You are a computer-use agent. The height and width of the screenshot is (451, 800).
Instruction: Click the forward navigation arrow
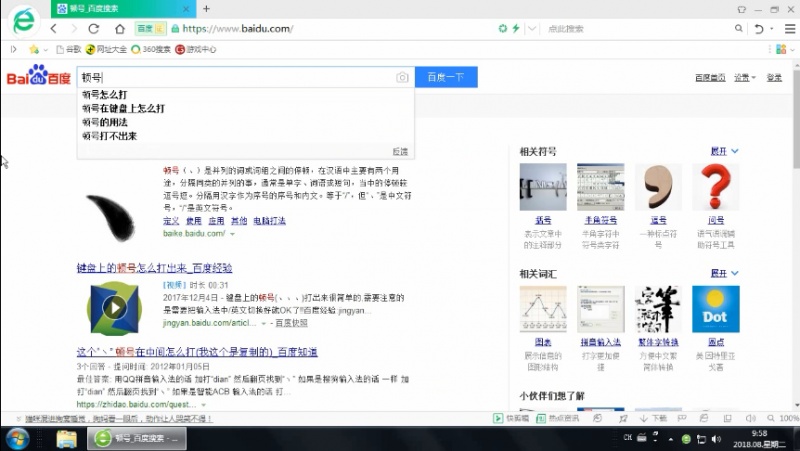point(74,29)
